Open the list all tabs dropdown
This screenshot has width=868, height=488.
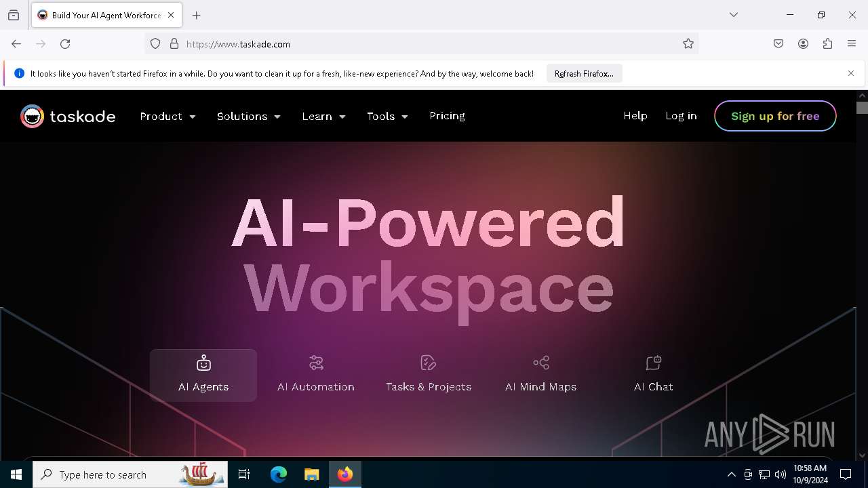[734, 15]
